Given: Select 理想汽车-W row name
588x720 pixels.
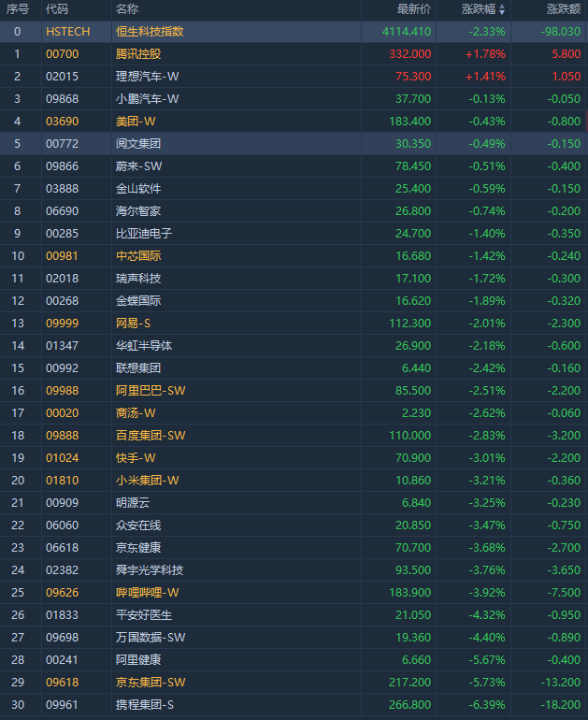Looking at the screenshot, I should (147, 77).
